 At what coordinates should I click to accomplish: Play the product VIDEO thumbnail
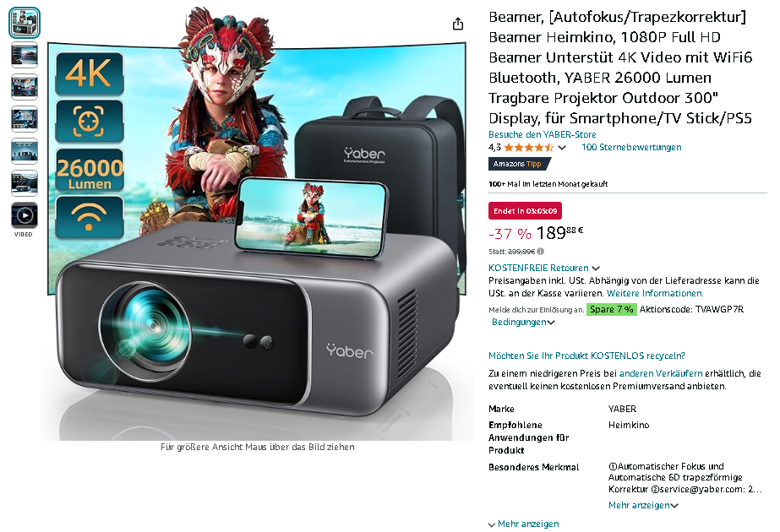24,216
